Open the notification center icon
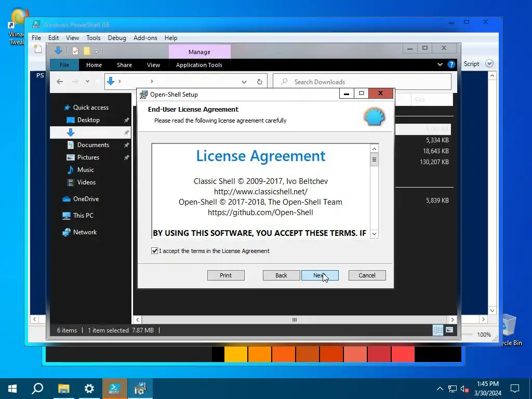This screenshot has width=532, height=399. click(515, 389)
